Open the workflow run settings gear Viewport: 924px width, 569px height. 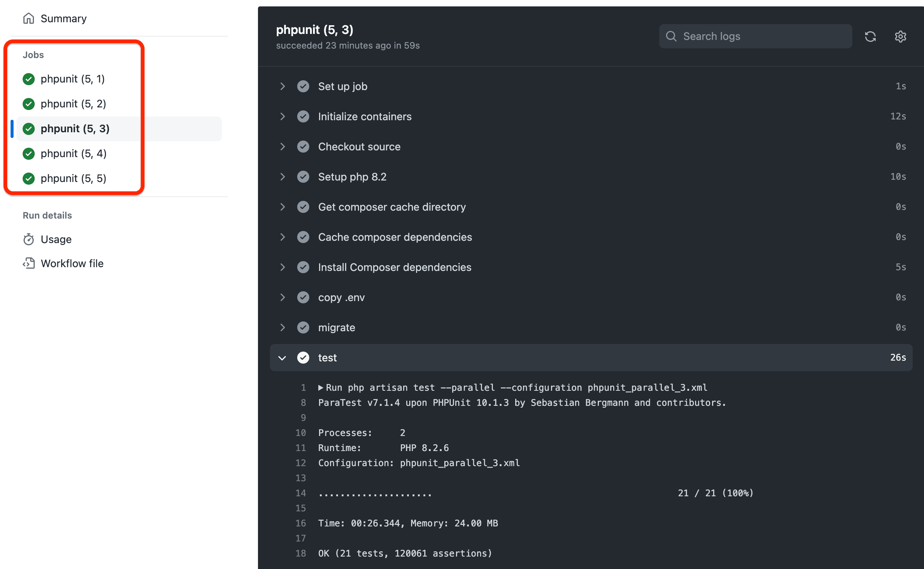tap(900, 36)
